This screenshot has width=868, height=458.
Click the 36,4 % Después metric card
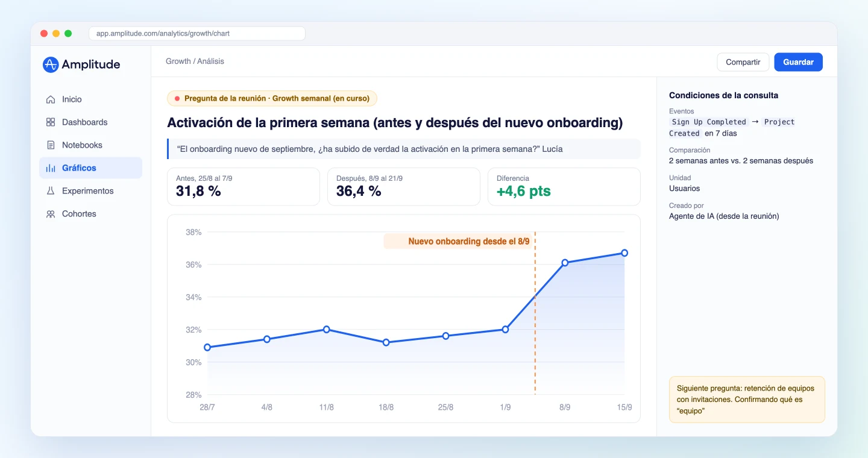click(x=404, y=187)
